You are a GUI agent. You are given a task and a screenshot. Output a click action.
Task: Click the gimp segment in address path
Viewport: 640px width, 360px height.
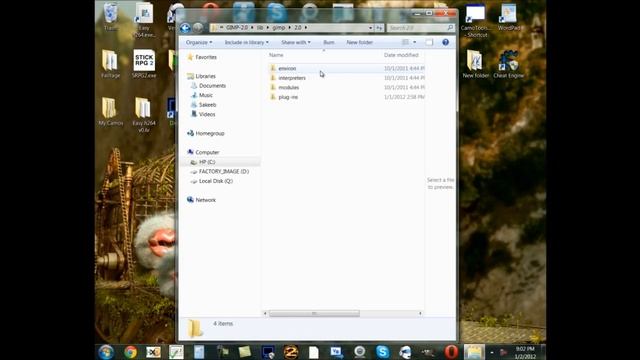click(278, 28)
